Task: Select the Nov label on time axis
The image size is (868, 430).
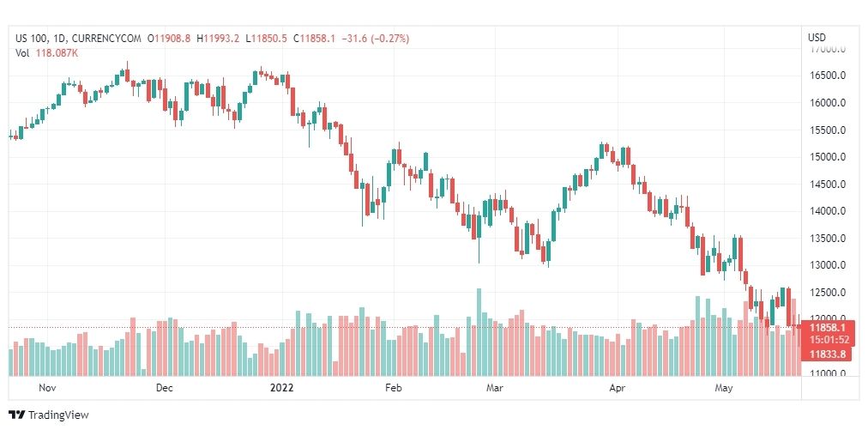Action: click(48, 388)
